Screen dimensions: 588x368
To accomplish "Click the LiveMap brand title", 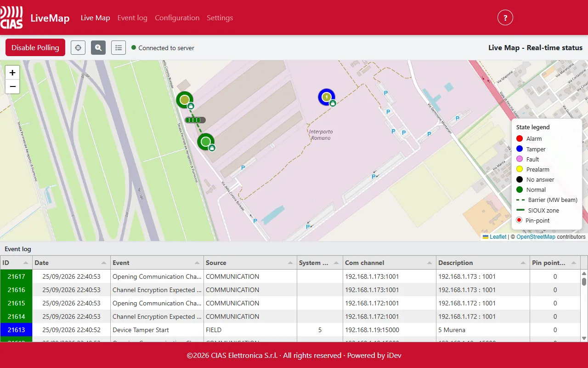I will pos(50,18).
